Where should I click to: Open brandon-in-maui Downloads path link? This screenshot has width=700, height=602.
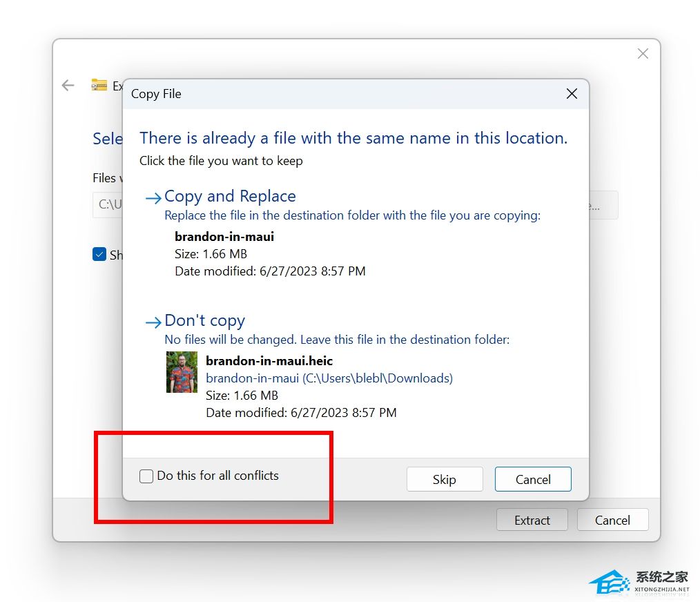click(x=329, y=378)
